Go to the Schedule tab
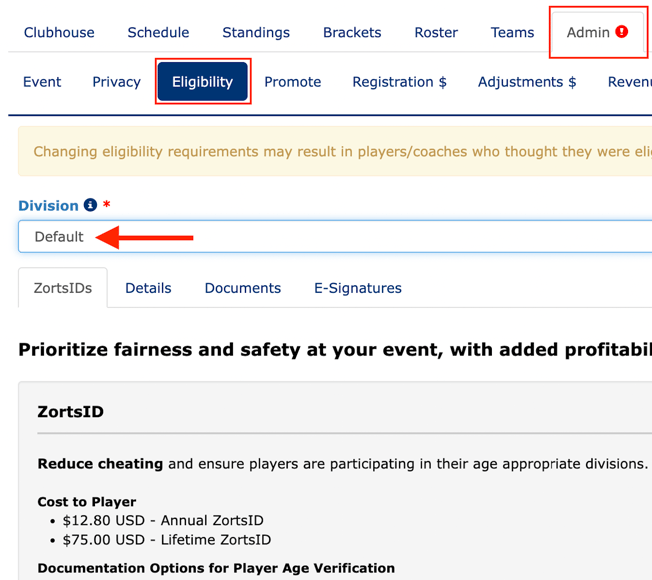Image resolution: width=652 pixels, height=580 pixels. pyautogui.click(x=158, y=32)
